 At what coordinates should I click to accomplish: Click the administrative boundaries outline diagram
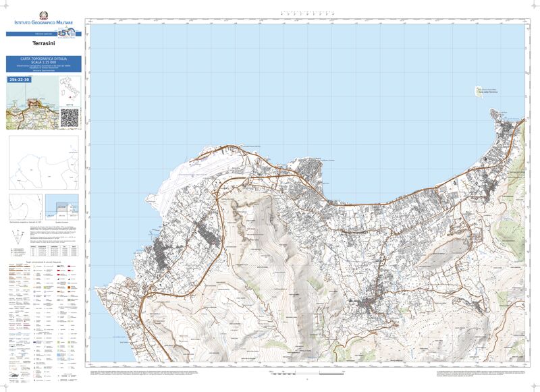tap(43, 163)
